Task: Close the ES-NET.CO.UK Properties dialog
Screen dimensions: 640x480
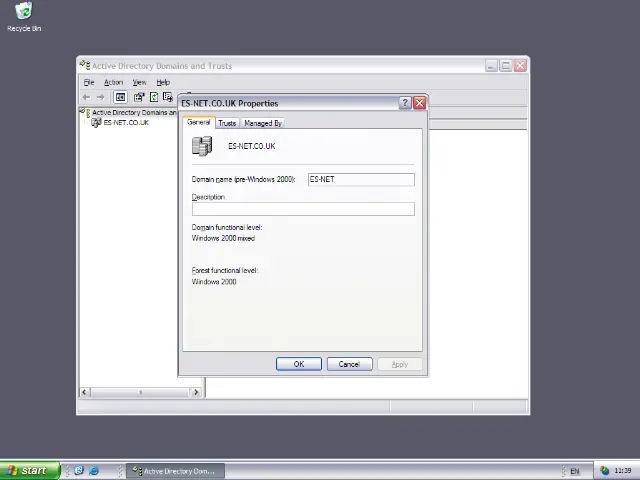Action: (419, 103)
